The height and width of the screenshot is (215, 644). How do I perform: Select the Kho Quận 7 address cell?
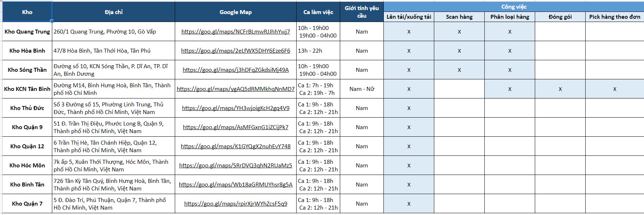[x=114, y=204]
